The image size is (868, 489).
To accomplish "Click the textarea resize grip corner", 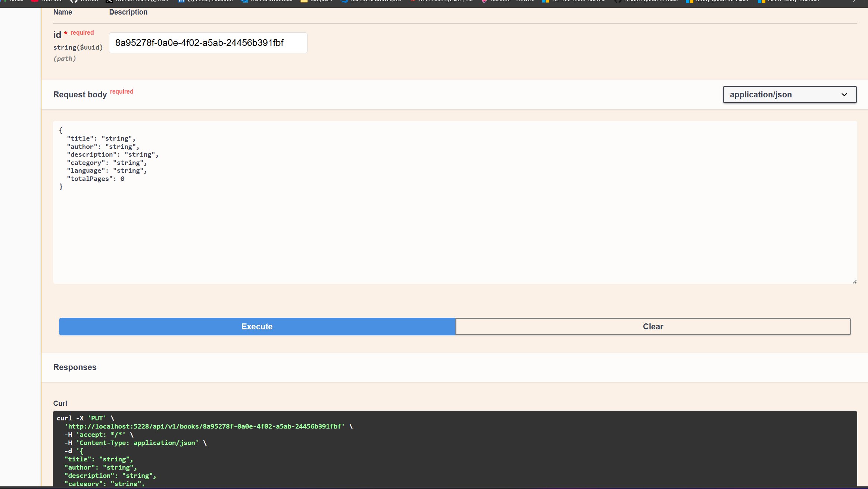I will click(x=854, y=281).
